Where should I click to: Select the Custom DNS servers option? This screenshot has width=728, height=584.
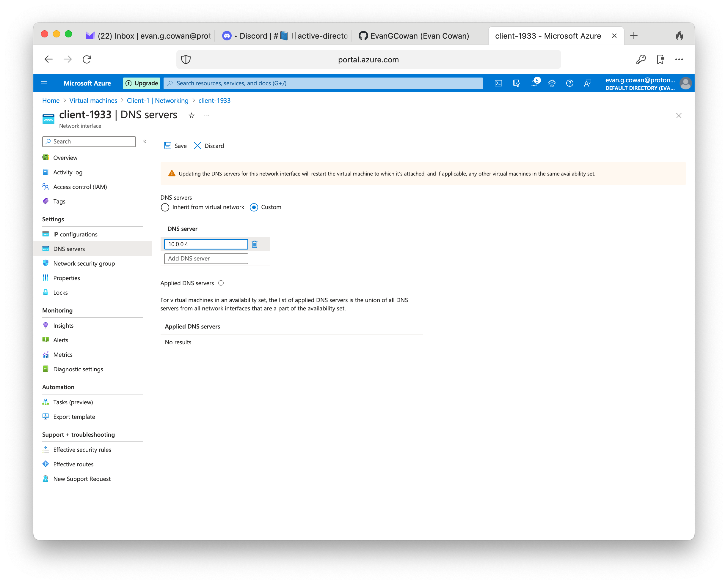[x=254, y=207]
